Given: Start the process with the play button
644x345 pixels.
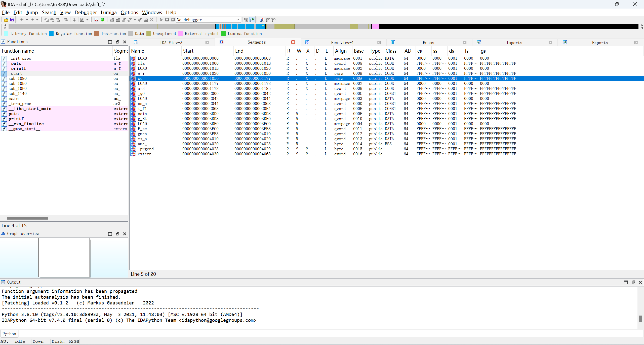Looking at the screenshot, I should pyautogui.click(x=161, y=20).
